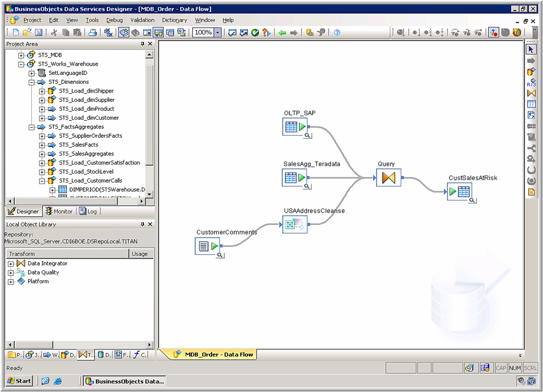This screenshot has height=392, width=543.
Task: Select the OLTP_SAP source table icon
Action: (x=294, y=128)
